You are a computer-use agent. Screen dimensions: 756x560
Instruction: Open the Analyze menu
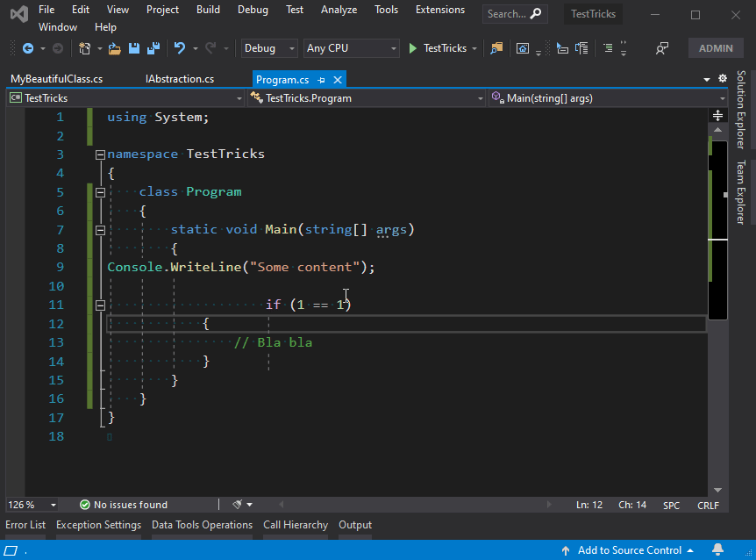tap(339, 10)
